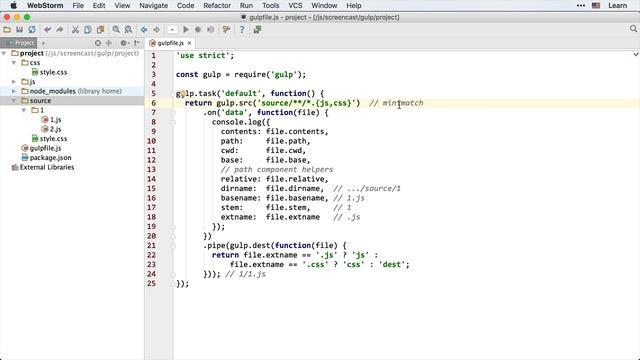
Task: Click the Search Everywhere magnifier
Action: [633, 29]
